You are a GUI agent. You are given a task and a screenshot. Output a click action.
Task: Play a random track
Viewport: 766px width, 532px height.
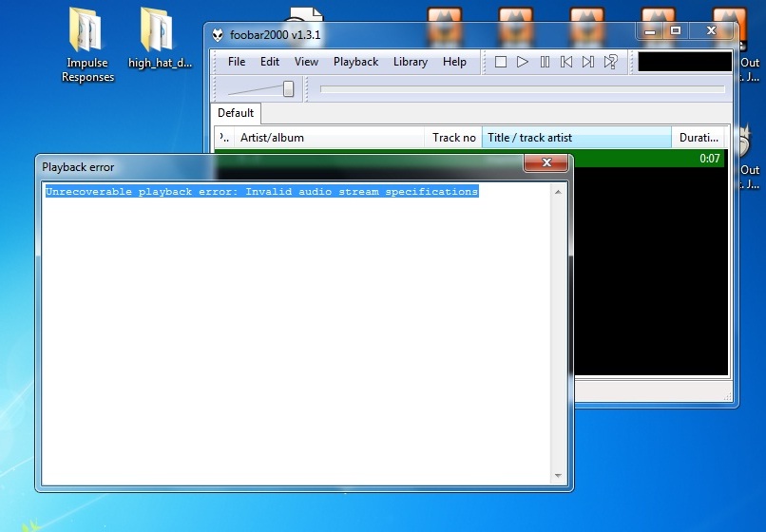pyautogui.click(x=611, y=62)
